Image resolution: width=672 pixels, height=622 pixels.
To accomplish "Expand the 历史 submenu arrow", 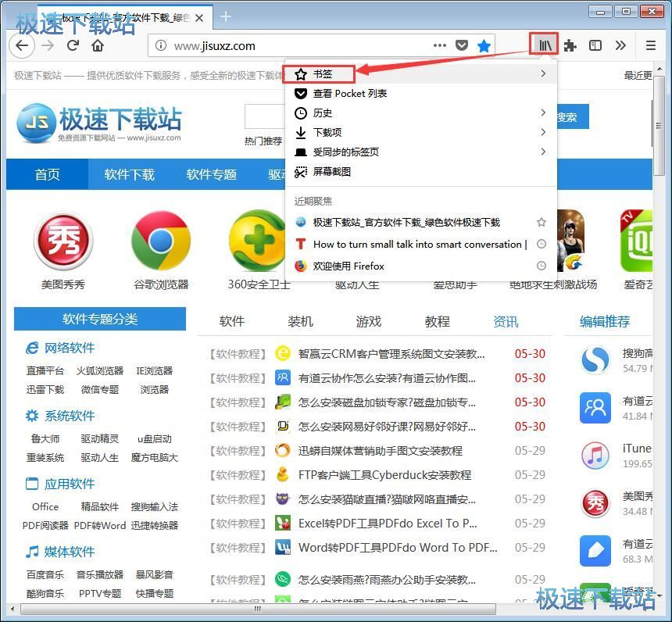I will 542,113.
